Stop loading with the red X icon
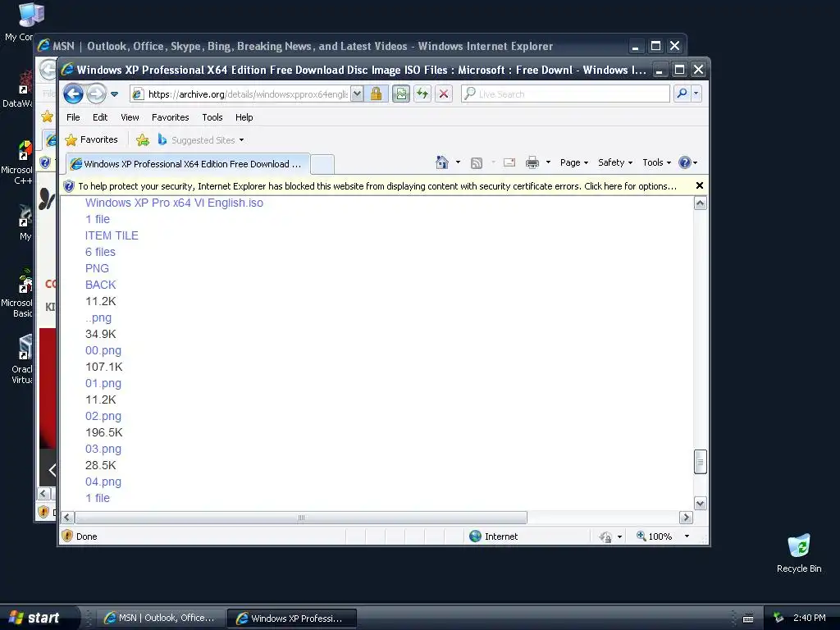Image resolution: width=840 pixels, height=630 pixels. click(444, 94)
